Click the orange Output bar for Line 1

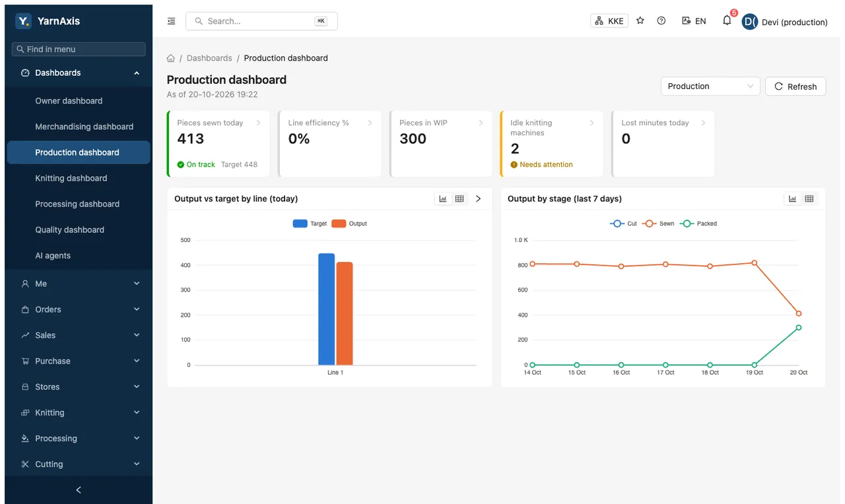(x=345, y=313)
